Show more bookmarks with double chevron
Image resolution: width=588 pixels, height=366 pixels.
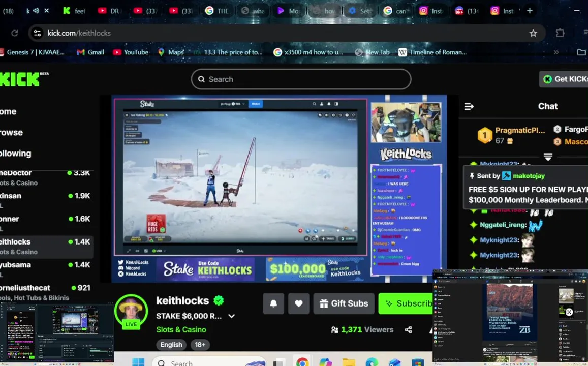pyautogui.click(x=556, y=52)
